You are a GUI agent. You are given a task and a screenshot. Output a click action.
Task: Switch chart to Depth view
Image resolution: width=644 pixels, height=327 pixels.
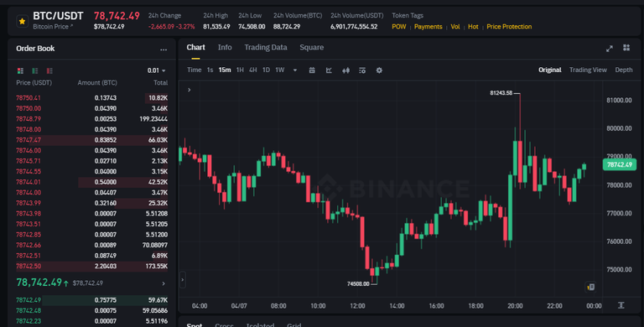tap(624, 70)
